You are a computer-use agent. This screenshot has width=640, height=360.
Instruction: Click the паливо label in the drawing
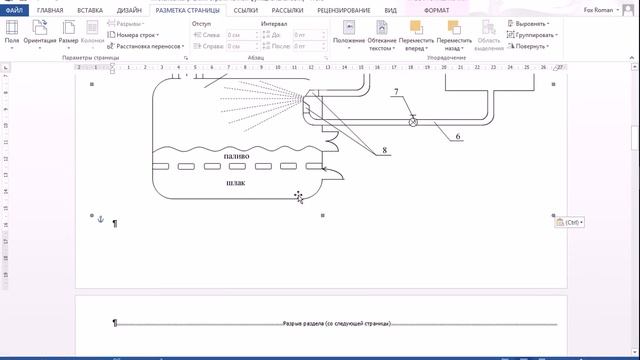[236, 156]
